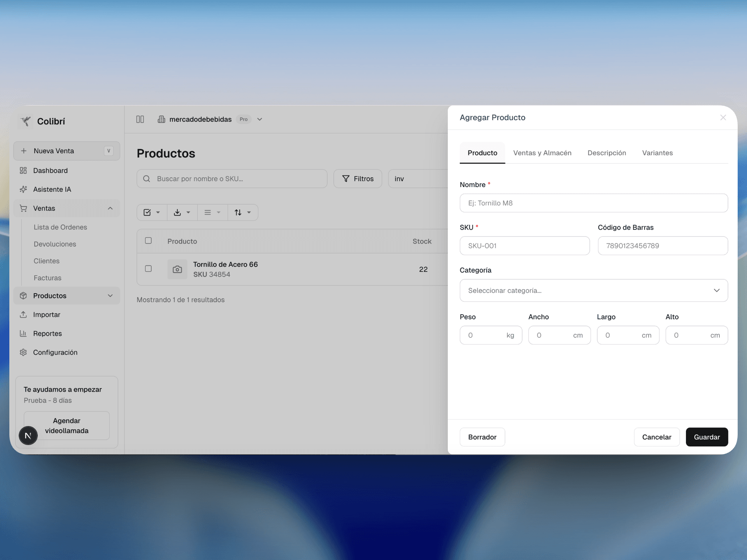747x560 pixels.
Task: Switch to the Ventas y Almacén tab
Action: [x=542, y=153]
